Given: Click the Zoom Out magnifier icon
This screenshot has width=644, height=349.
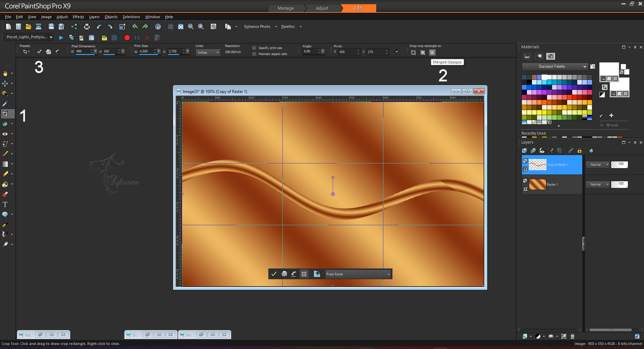Looking at the screenshot, I should 191,27.
